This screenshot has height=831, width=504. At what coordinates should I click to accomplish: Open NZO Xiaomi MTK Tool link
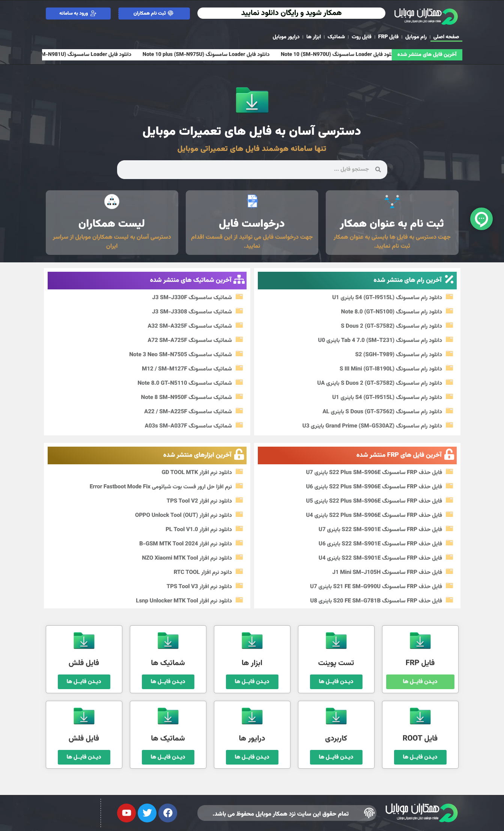tap(187, 558)
